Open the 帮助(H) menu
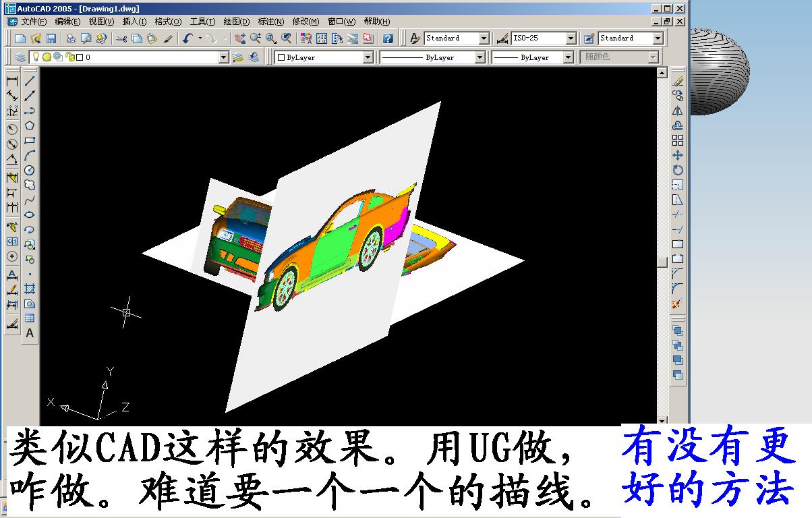812x518 pixels. click(x=376, y=22)
